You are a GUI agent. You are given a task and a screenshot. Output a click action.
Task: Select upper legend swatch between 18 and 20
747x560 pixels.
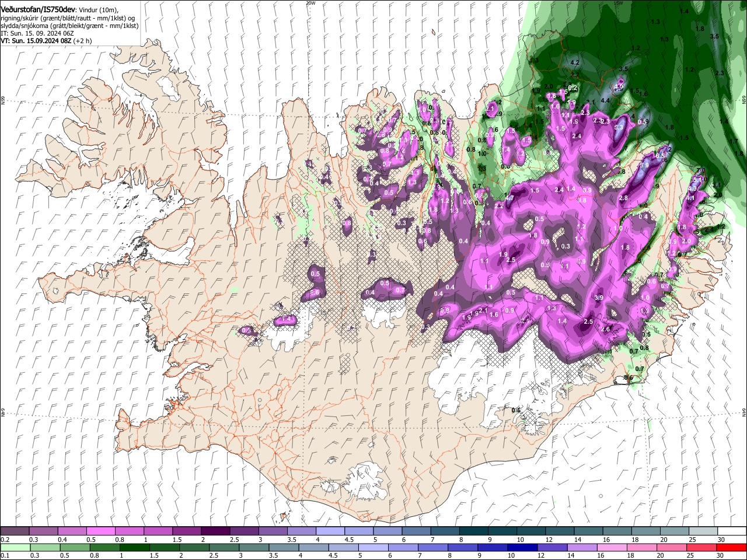[x=645, y=531]
